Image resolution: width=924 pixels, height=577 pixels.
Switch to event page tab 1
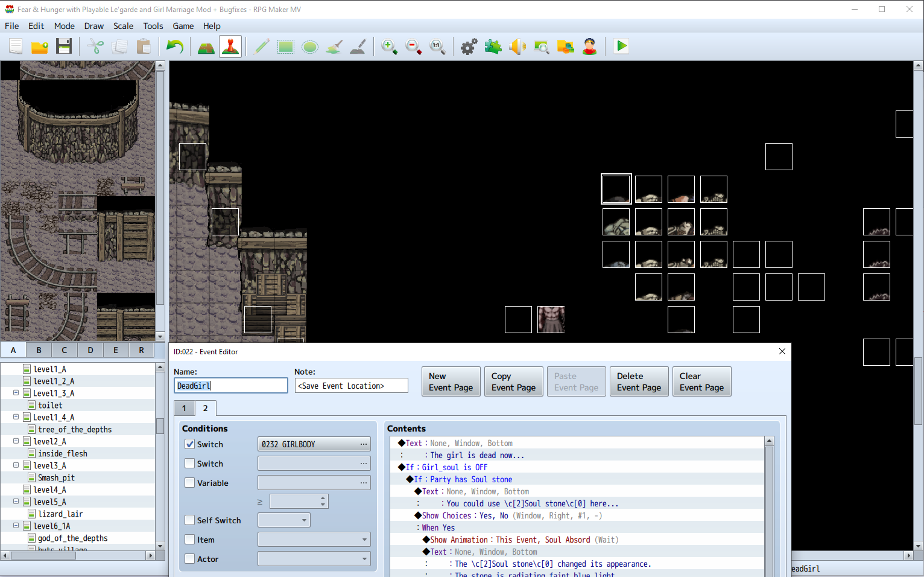click(x=184, y=408)
